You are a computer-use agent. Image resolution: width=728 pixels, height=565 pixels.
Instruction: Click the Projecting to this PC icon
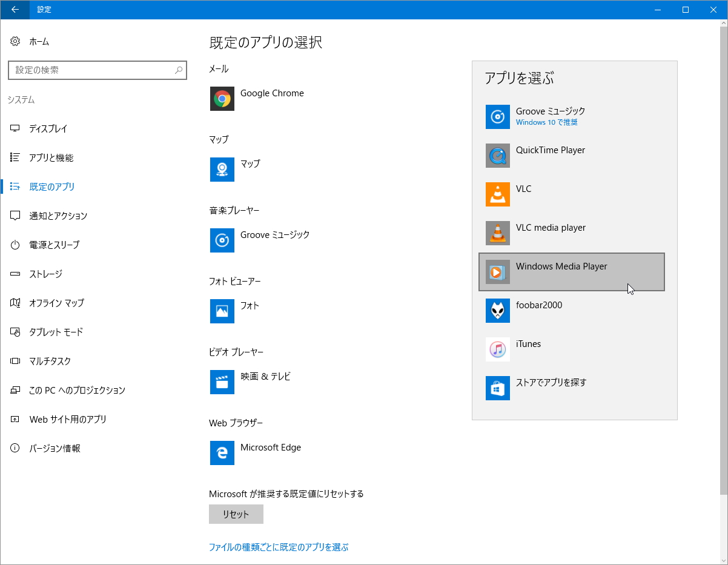point(15,390)
